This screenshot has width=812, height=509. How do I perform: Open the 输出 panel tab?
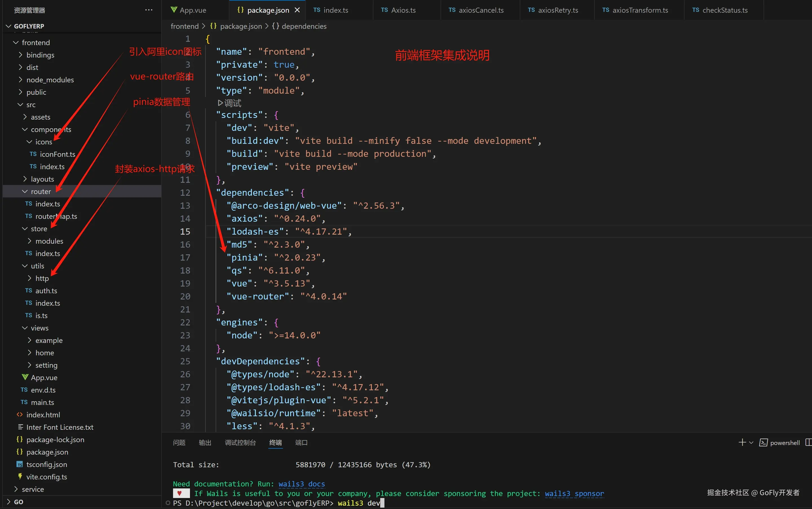(205, 442)
